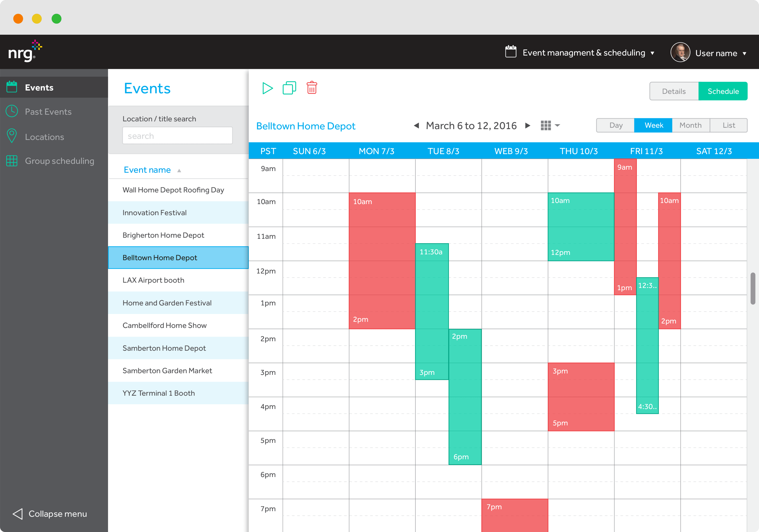This screenshot has height=532, width=759.
Task: Click the Event name column header
Action: 147,170
